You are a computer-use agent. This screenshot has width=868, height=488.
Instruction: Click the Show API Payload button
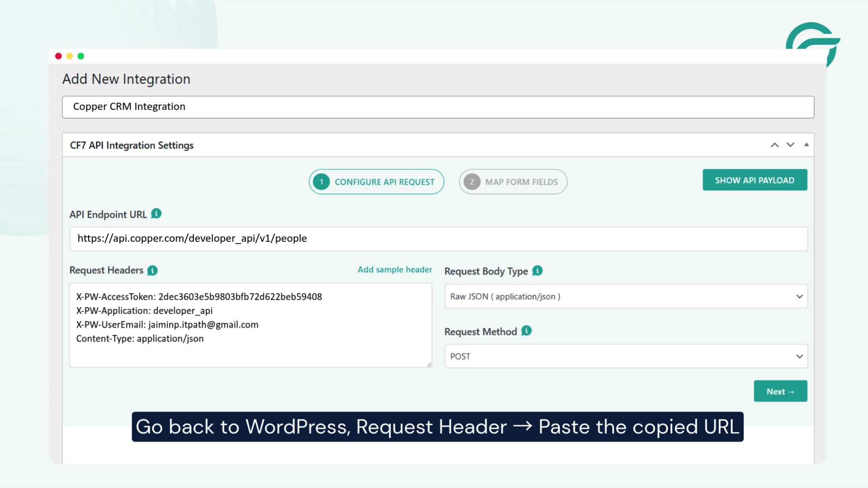[755, 180]
